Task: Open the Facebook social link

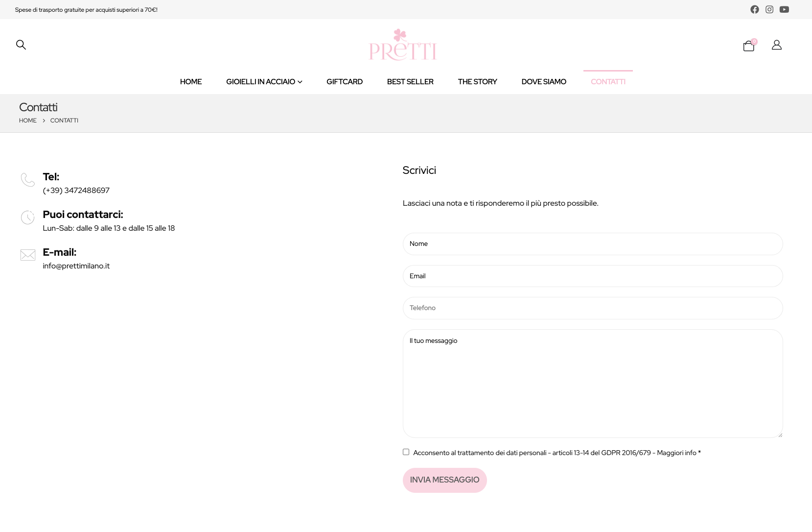Action: [x=755, y=10]
